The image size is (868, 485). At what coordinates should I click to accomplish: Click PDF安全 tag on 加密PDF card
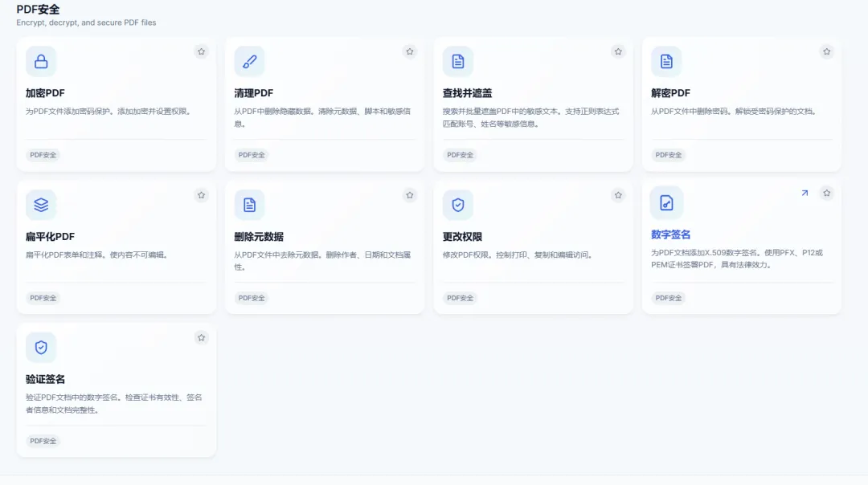43,155
